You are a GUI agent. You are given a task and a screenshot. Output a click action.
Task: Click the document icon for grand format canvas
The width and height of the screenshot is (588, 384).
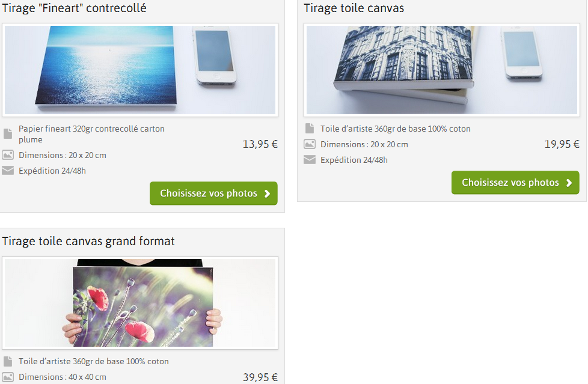(8, 361)
